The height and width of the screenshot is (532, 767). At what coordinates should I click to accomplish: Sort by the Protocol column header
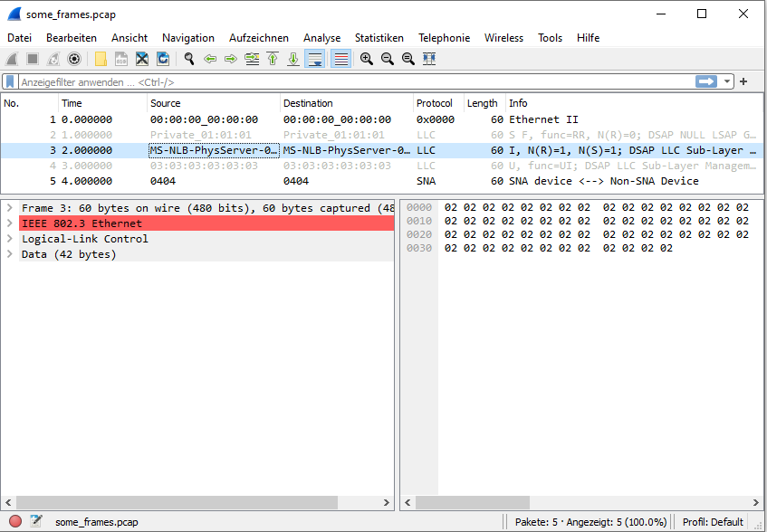(438, 103)
